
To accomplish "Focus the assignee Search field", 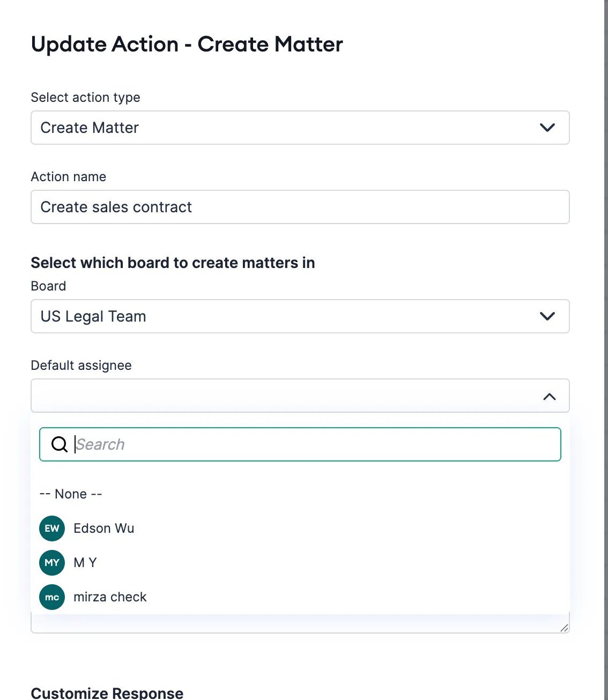I will point(300,444).
